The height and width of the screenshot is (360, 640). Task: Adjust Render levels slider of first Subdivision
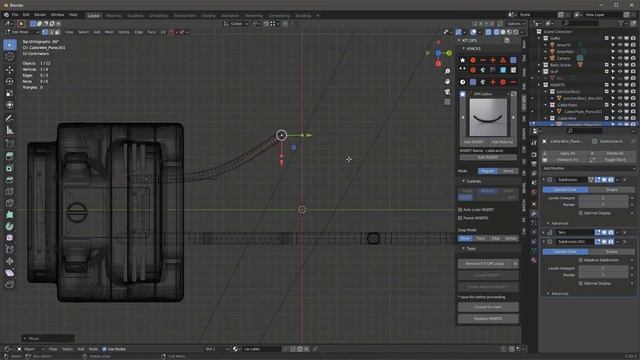603,204
